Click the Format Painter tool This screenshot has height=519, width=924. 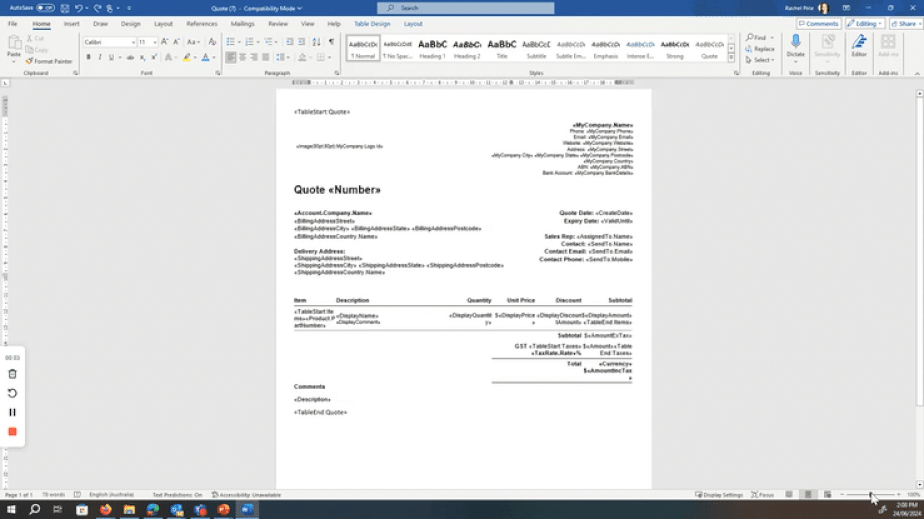pos(51,61)
